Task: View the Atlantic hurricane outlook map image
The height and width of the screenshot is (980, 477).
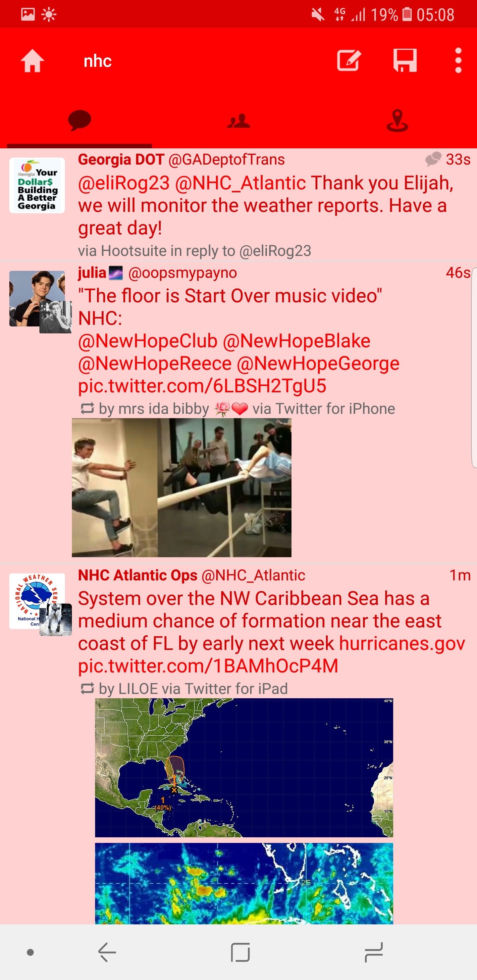Action: 244,768
